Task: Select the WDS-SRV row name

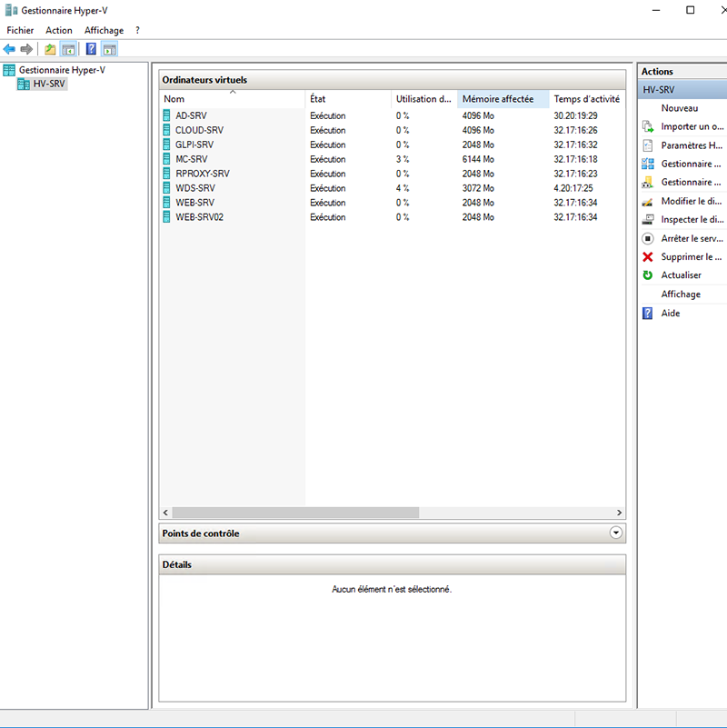Action: [195, 187]
